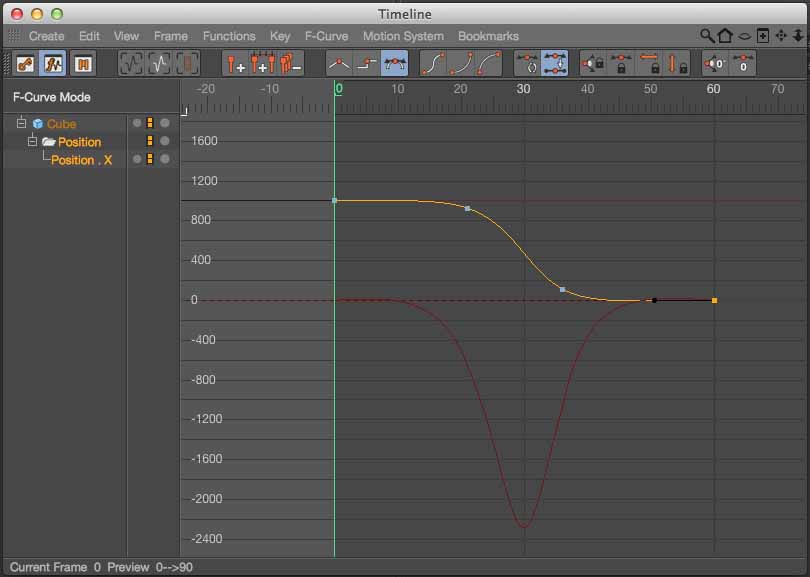This screenshot has width=810, height=577.
Task: Toggle the highlighted Clamp tangent option
Action: [x=555, y=64]
